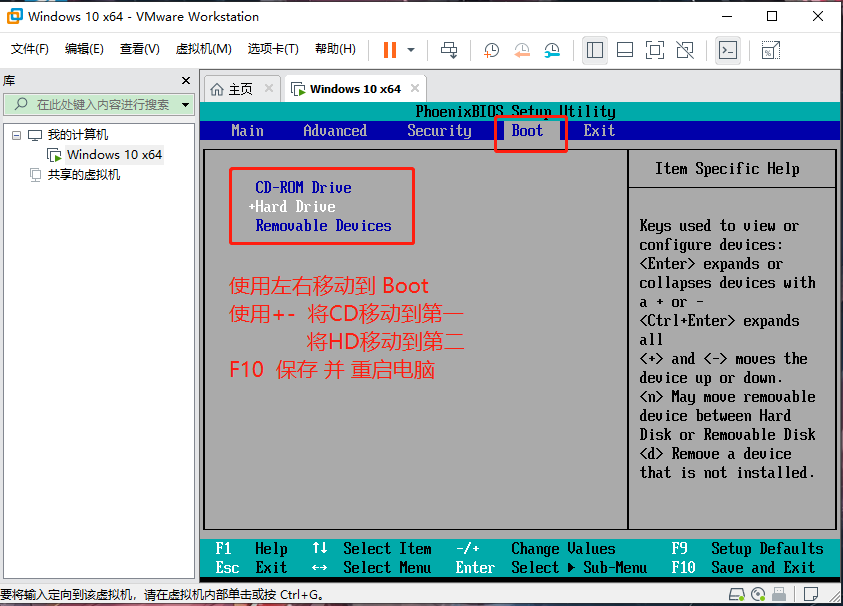The height and width of the screenshot is (606, 843).
Task: Open the 查看(V) menu
Action: point(140,49)
